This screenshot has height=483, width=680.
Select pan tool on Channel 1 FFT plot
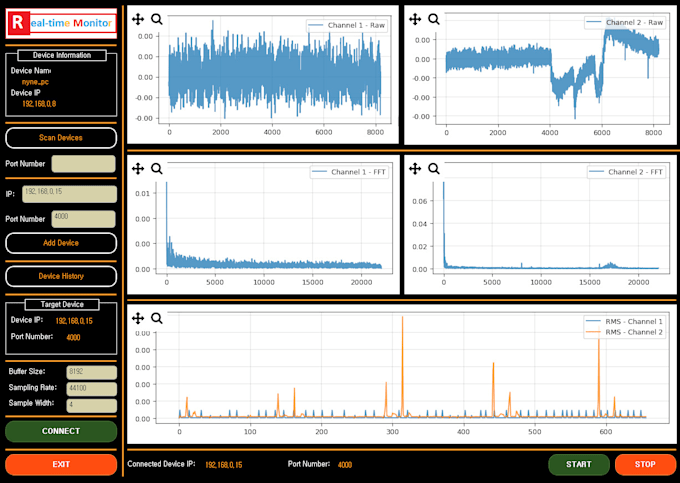(x=138, y=169)
